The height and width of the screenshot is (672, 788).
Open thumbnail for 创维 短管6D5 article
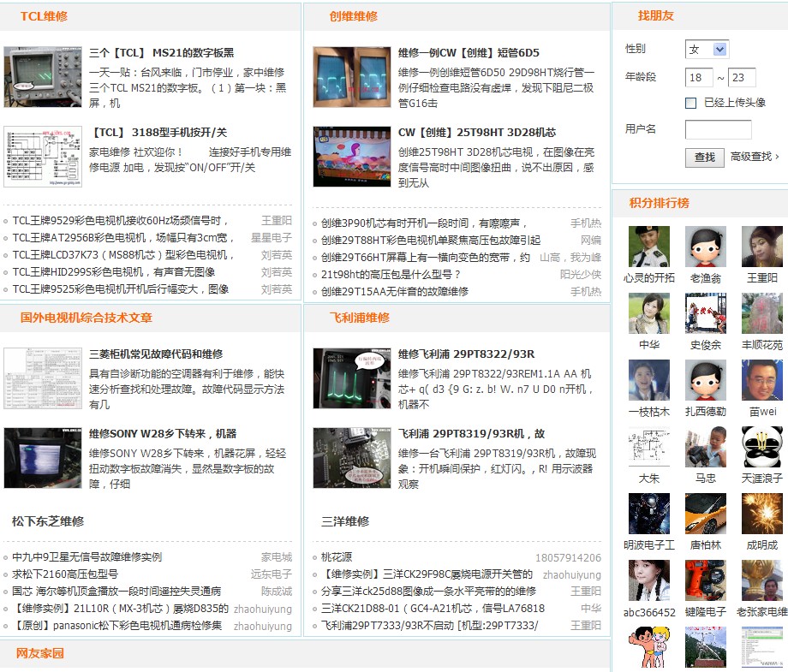tap(352, 77)
